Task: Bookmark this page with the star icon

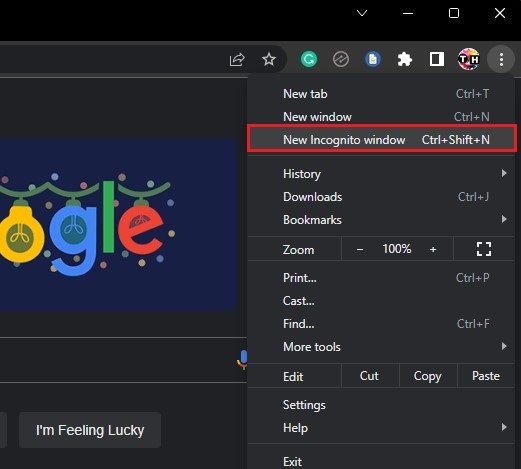Action: [269, 60]
